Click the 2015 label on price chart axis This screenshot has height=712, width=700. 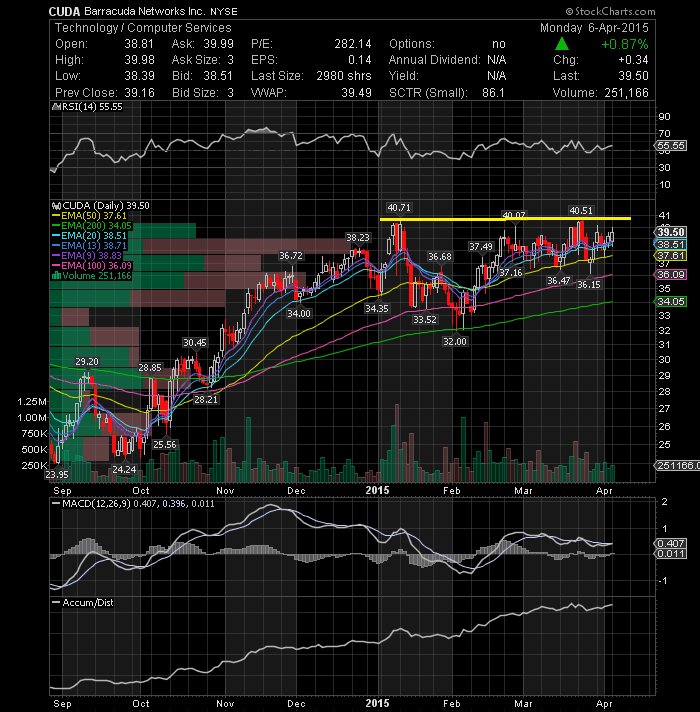click(377, 491)
